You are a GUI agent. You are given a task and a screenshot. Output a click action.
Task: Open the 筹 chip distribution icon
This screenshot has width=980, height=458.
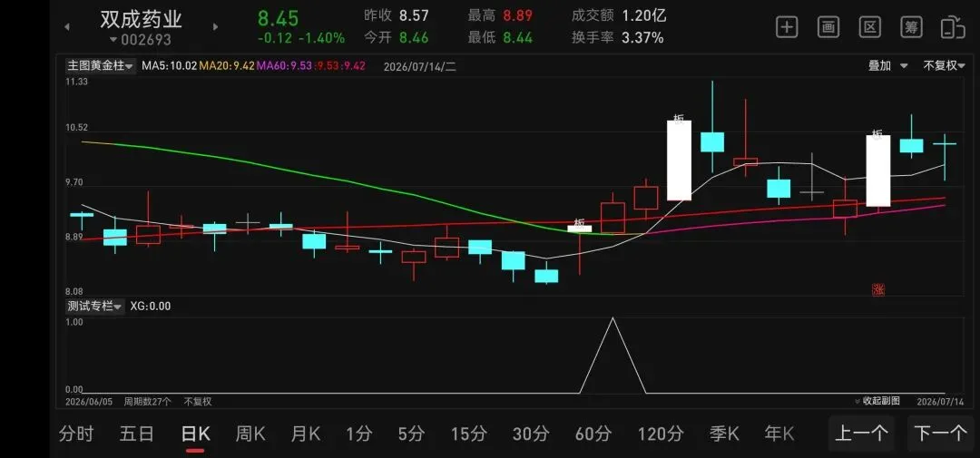(911, 27)
